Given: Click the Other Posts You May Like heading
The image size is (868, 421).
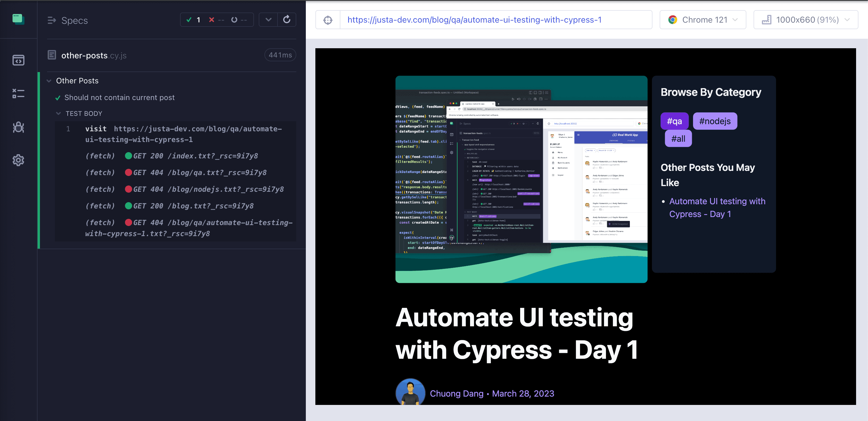Looking at the screenshot, I should 708,175.
